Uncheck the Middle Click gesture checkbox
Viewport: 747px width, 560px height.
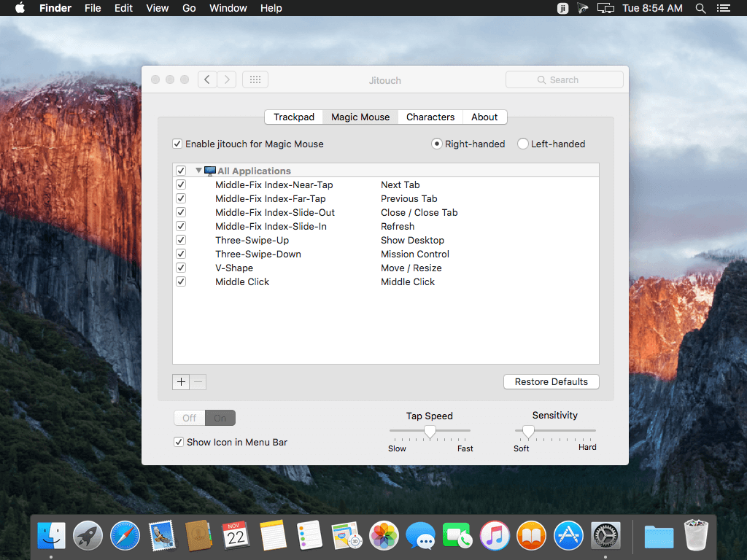[181, 281]
